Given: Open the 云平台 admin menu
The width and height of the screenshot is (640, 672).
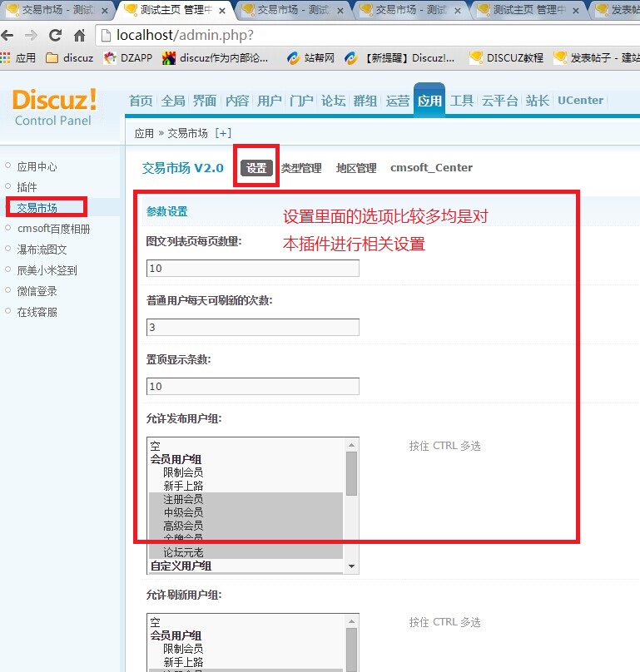Looking at the screenshot, I should tap(499, 101).
